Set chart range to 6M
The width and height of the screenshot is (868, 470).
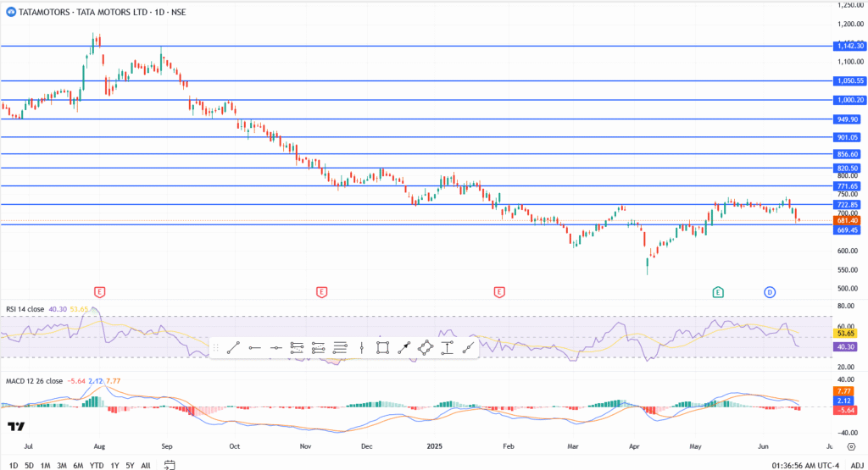(78, 466)
